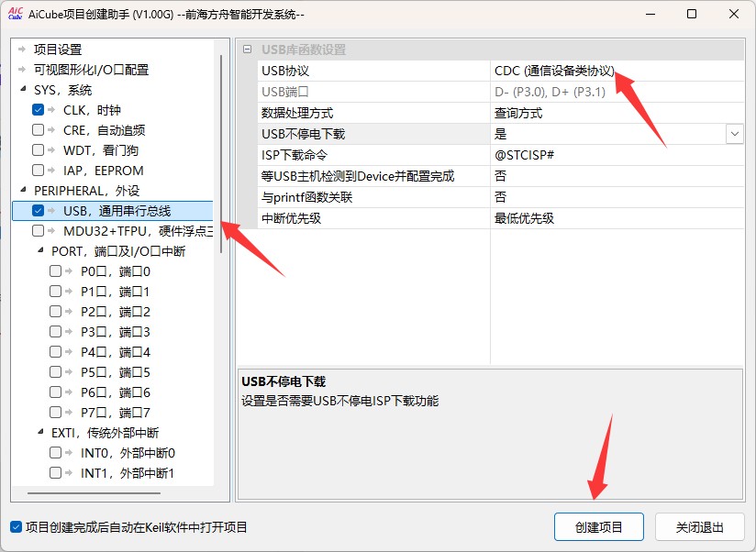This screenshot has height=552, width=756.
Task: Uncheck the USB 通用串行总线 checkbox
Action: coord(39,211)
